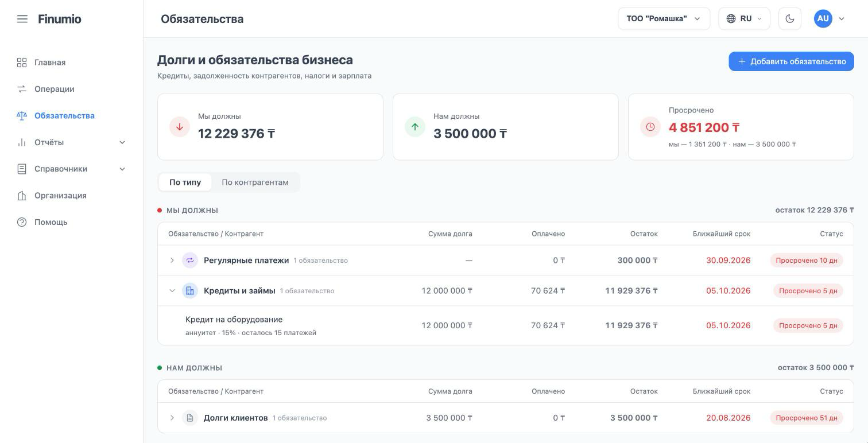Open the AU user avatar menu
The image size is (868, 443).
tap(823, 18)
